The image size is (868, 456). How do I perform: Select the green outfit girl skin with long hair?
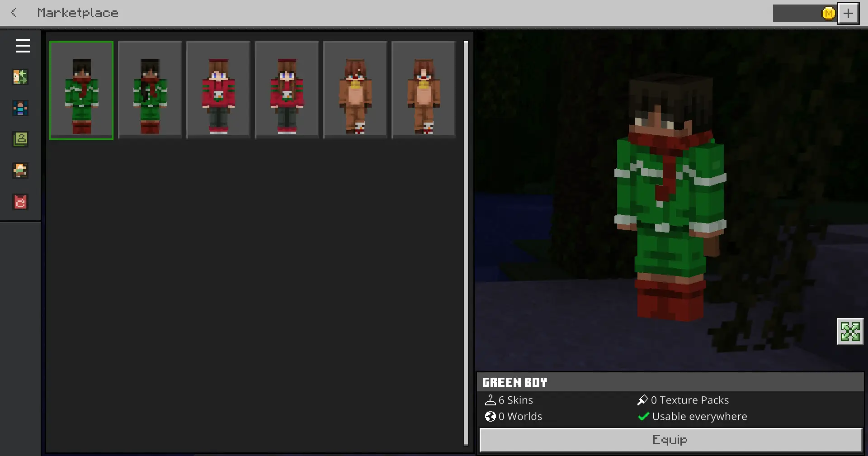(x=150, y=90)
